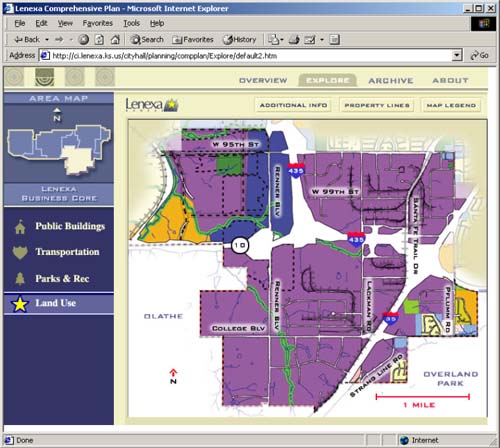Switch to the EXPLORE tab
The height and width of the screenshot is (448, 500).
328,80
